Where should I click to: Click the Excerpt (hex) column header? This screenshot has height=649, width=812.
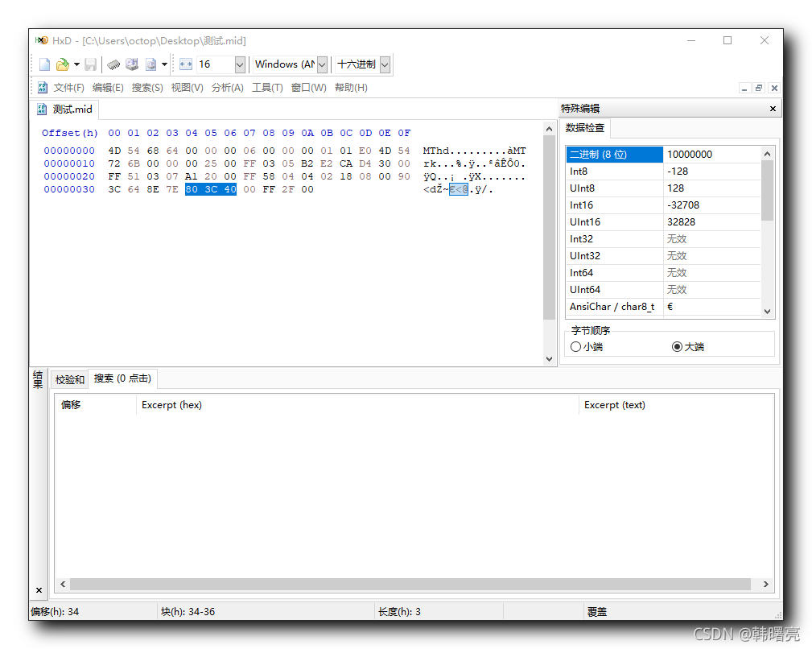coord(357,405)
